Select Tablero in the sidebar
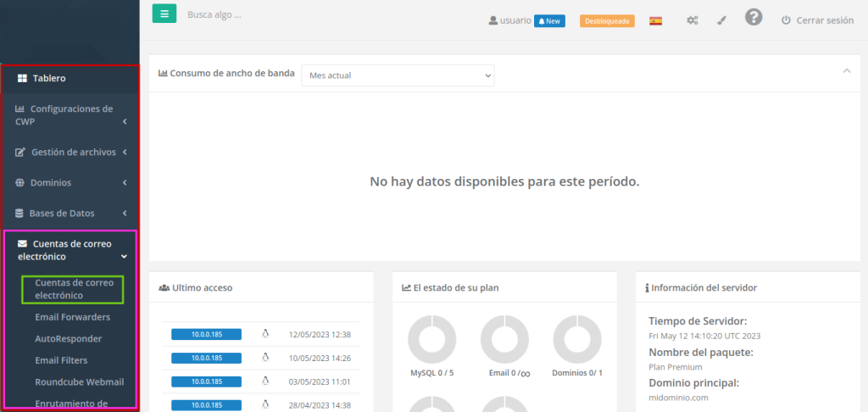Image resolution: width=868 pixels, height=412 pixels. (x=49, y=79)
